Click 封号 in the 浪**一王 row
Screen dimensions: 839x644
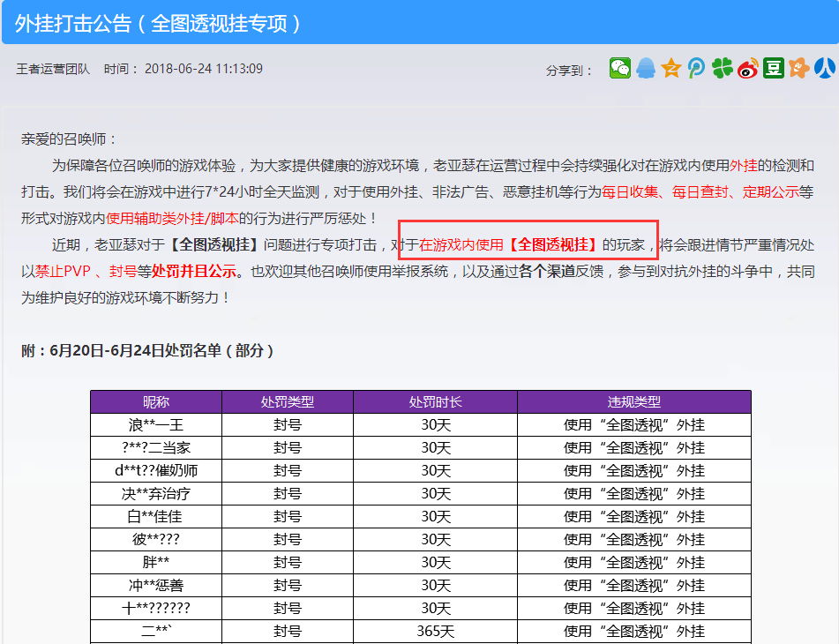(x=288, y=424)
